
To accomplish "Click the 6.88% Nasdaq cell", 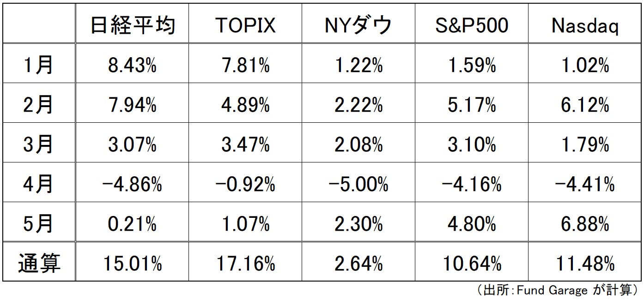I will [585, 225].
